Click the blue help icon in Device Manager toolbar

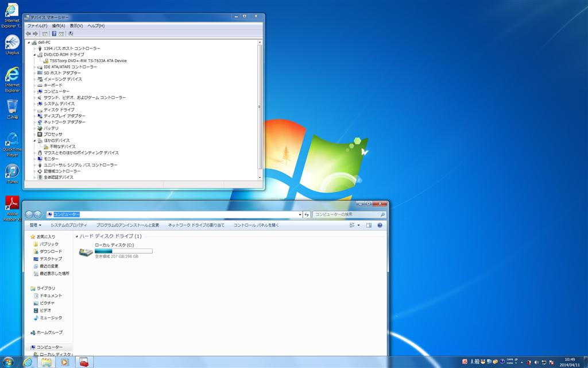point(54,33)
